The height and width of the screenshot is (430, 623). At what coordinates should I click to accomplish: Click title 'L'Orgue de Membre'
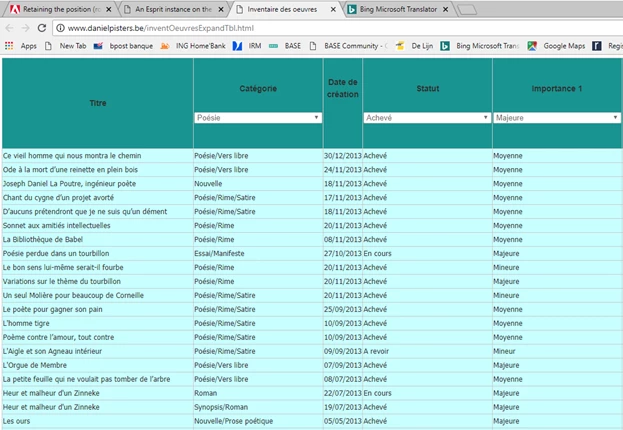(35, 365)
